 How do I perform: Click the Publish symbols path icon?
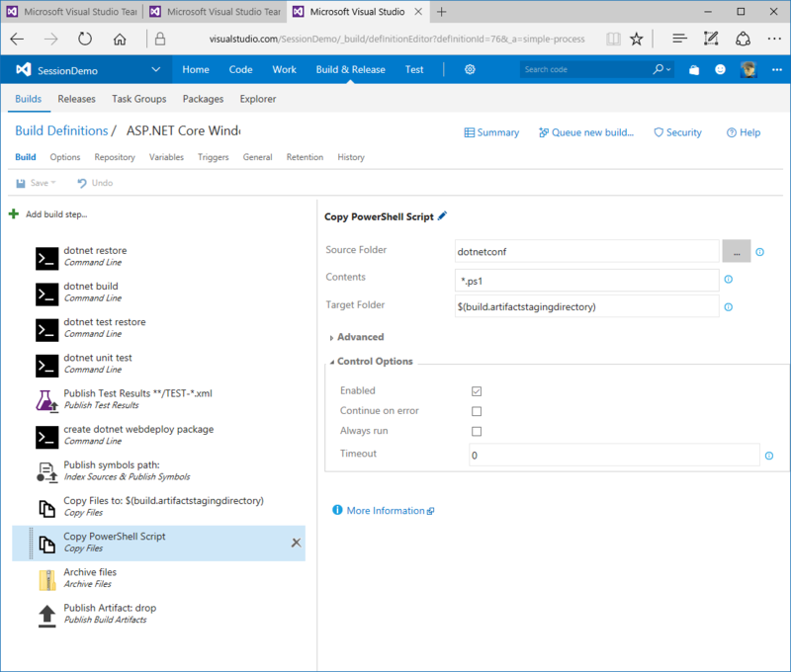(46, 472)
